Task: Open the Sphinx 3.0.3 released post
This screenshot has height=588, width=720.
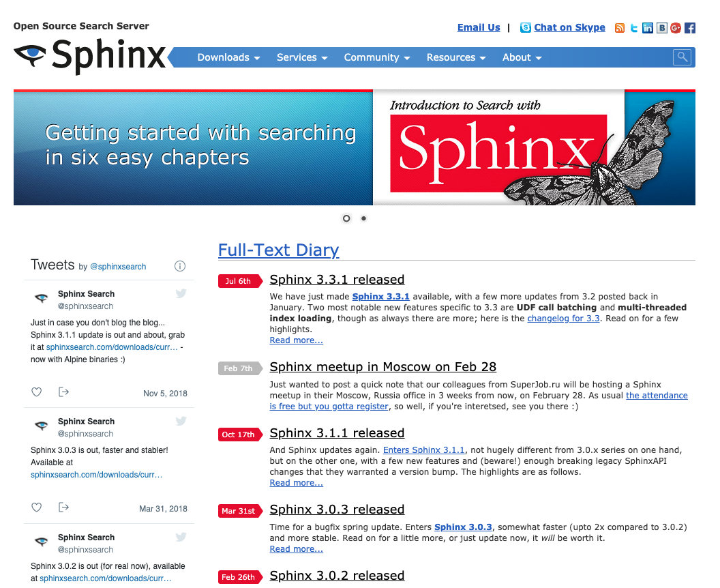Action: click(337, 509)
